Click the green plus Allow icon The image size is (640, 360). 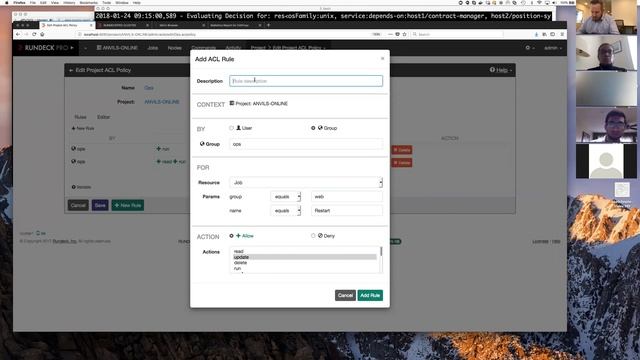(238, 236)
